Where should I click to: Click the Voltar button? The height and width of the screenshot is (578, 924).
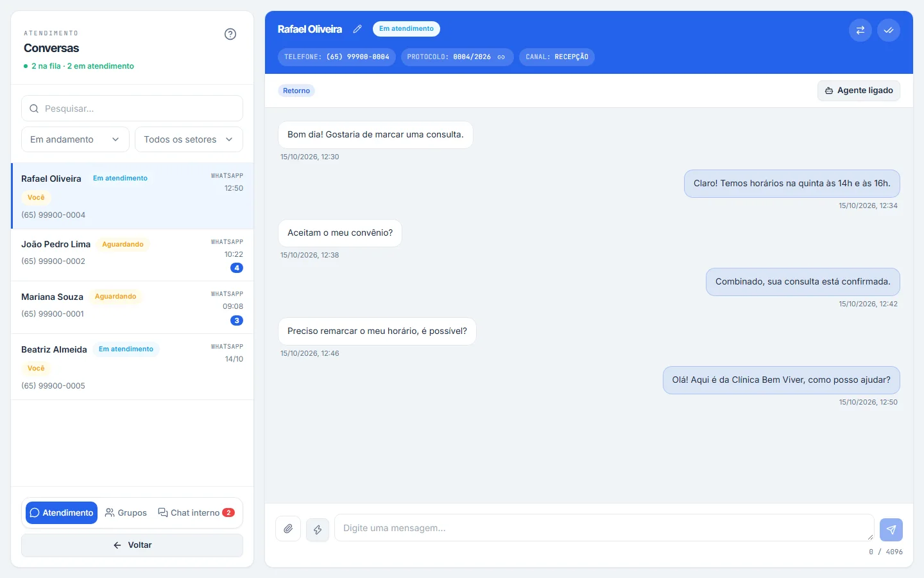(132, 545)
